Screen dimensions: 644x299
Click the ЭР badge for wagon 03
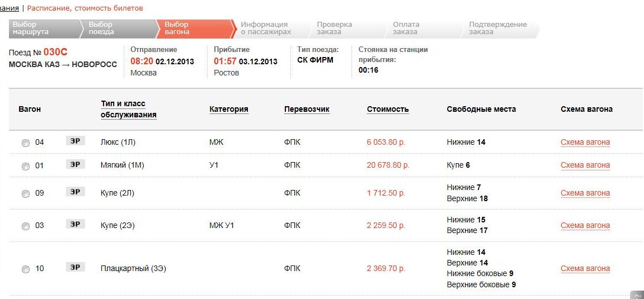(x=75, y=224)
